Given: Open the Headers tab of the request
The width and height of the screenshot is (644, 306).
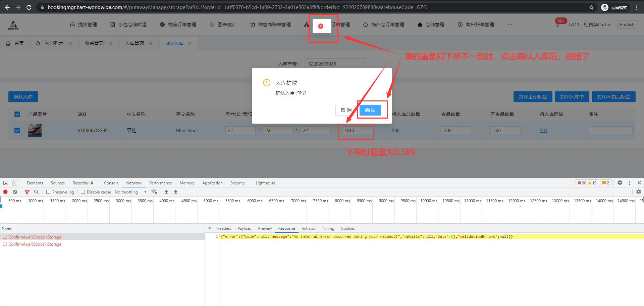Looking at the screenshot, I should [223, 228].
